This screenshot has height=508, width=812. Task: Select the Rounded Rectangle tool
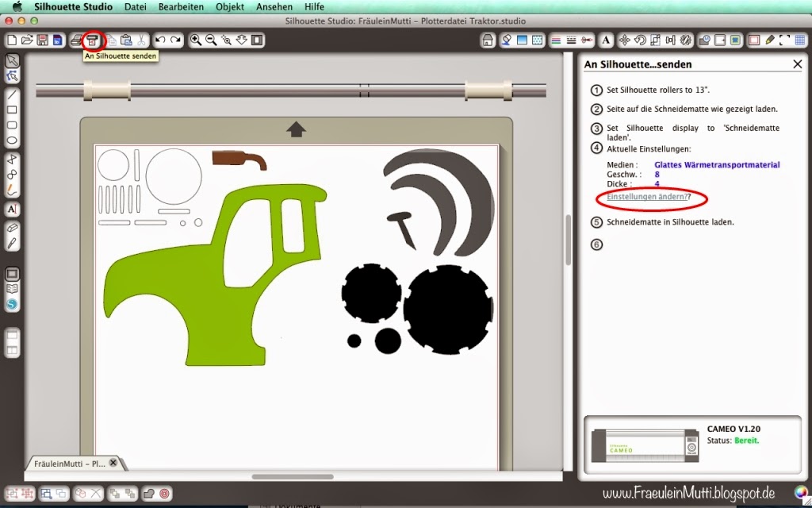pos(12,125)
